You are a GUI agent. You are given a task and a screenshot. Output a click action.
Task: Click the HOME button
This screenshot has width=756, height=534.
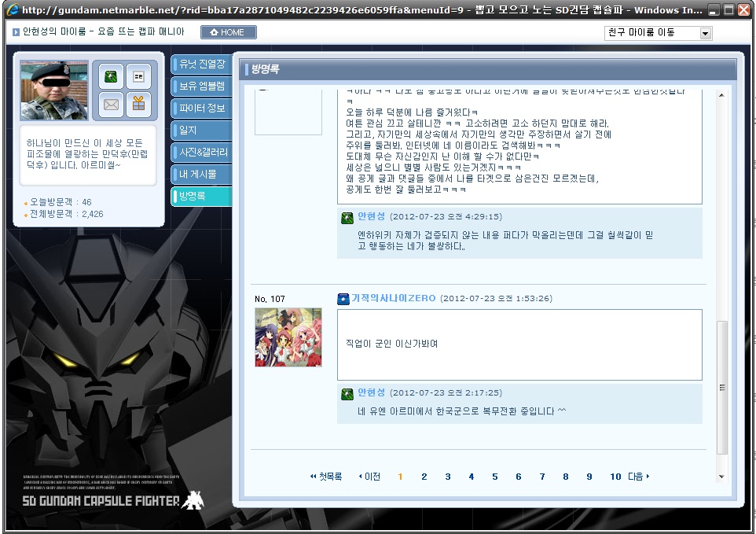pyautogui.click(x=228, y=32)
